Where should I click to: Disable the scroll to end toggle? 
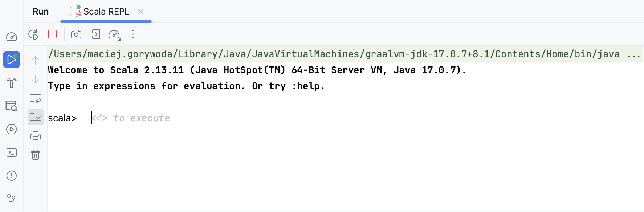point(35,117)
